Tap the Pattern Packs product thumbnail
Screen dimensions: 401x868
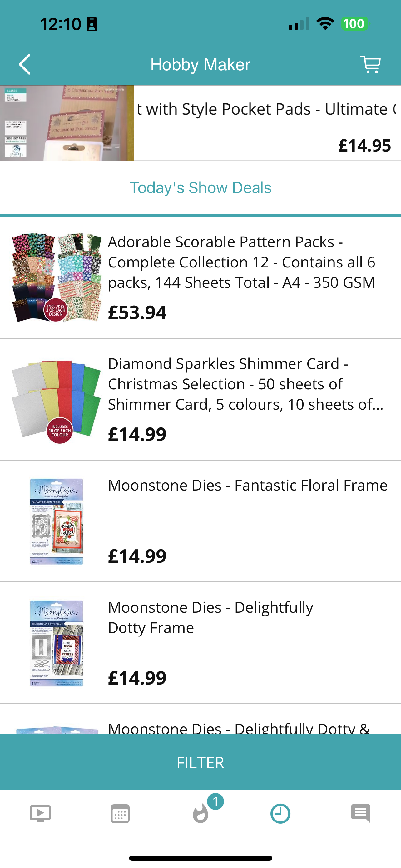pos(57,277)
